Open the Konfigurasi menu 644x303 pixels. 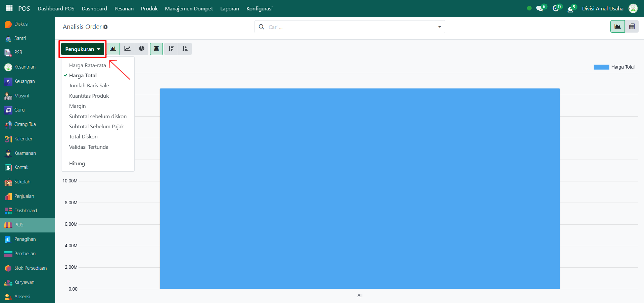tap(259, 8)
